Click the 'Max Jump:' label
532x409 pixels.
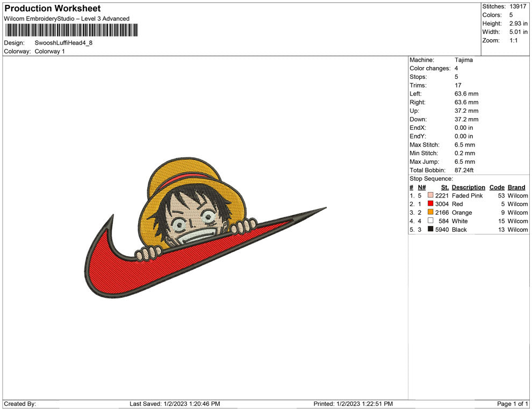click(x=424, y=162)
